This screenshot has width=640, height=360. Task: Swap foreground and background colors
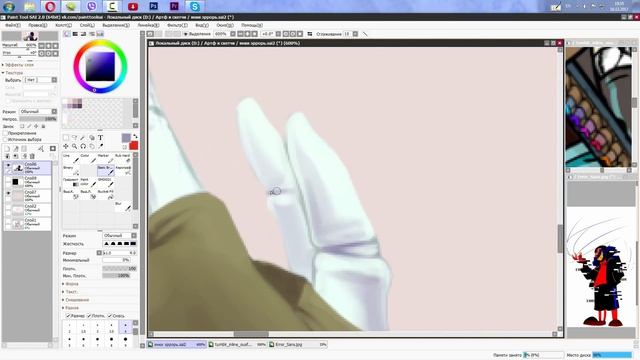click(x=135, y=136)
